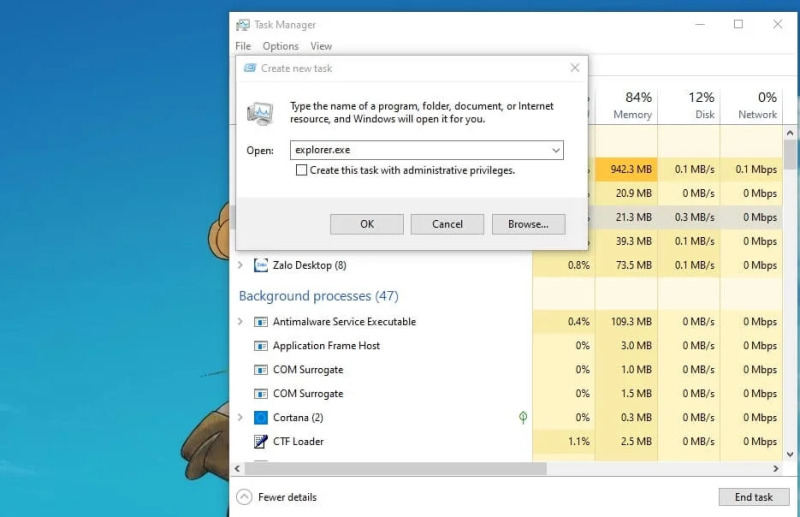
Task: Select the Cortana (2) row
Action: tap(508, 417)
